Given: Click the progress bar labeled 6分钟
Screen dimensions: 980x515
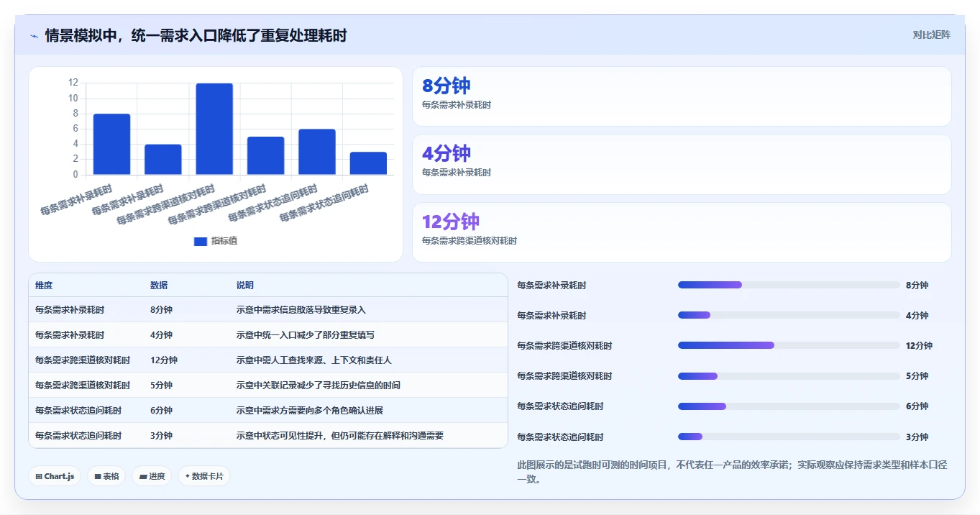Looking at the screenshot, I should 789,406.
